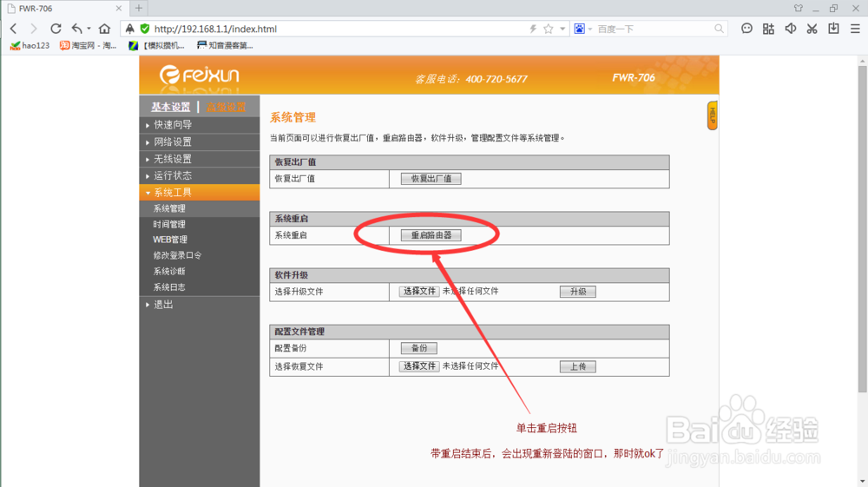Open the hao123 bookmark
The image size is (868, 487).
coord(30,45)
